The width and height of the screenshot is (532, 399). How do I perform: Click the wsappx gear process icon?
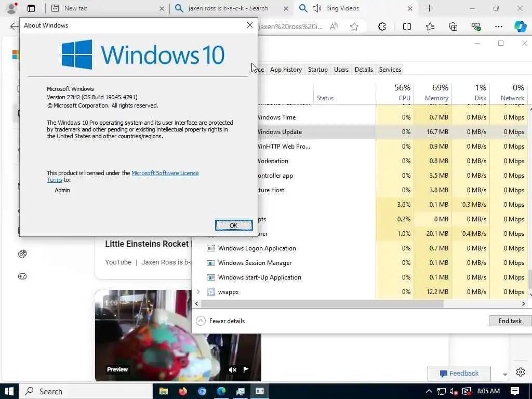(211, 292)
